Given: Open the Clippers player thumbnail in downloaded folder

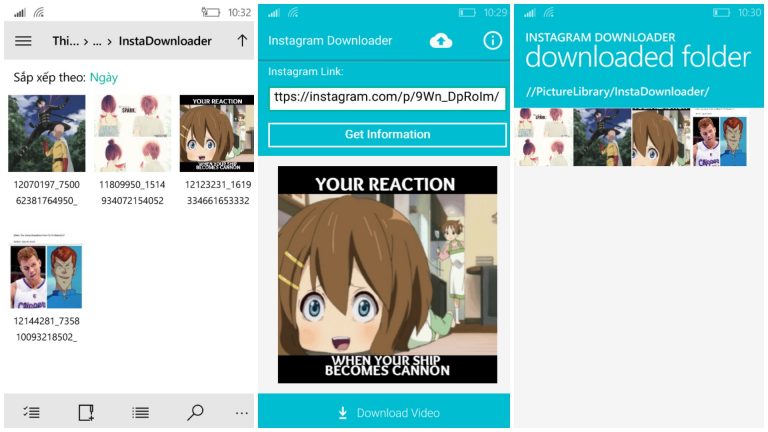Looking at the screenshot, I should [720, 137].
